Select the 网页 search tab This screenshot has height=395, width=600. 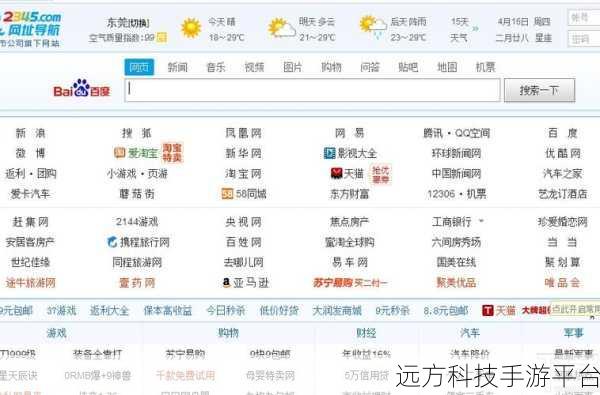point(139,67)
